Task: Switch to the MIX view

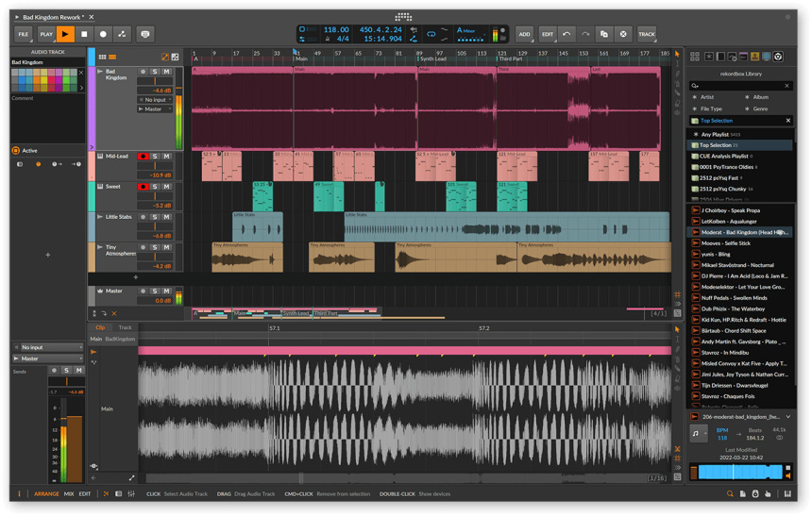Action: (69, 494)
